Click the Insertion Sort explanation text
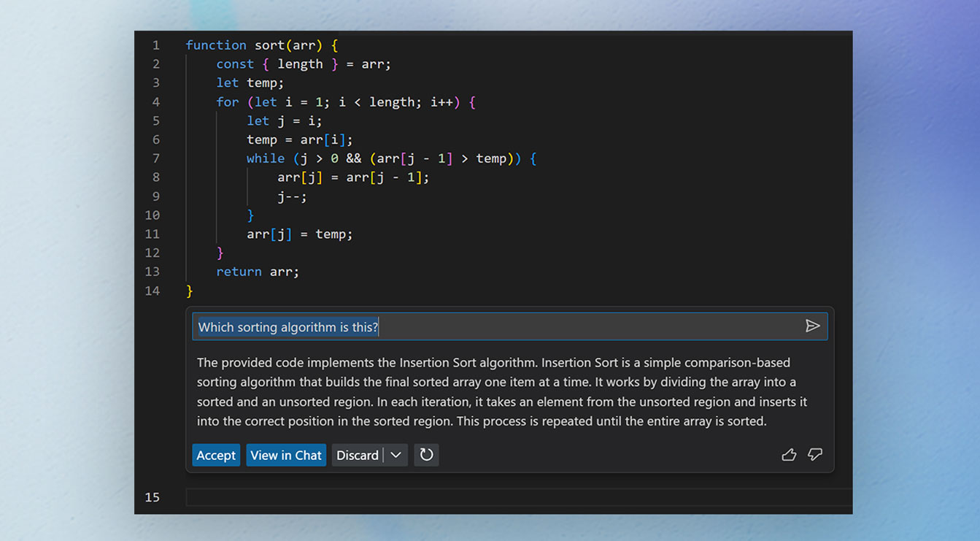 coord(503,391)
